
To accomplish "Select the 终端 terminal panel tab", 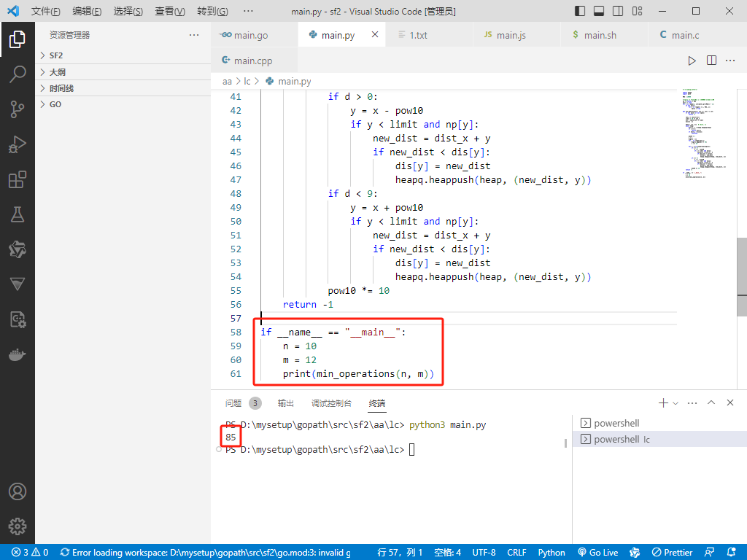I will click(377, 403).
